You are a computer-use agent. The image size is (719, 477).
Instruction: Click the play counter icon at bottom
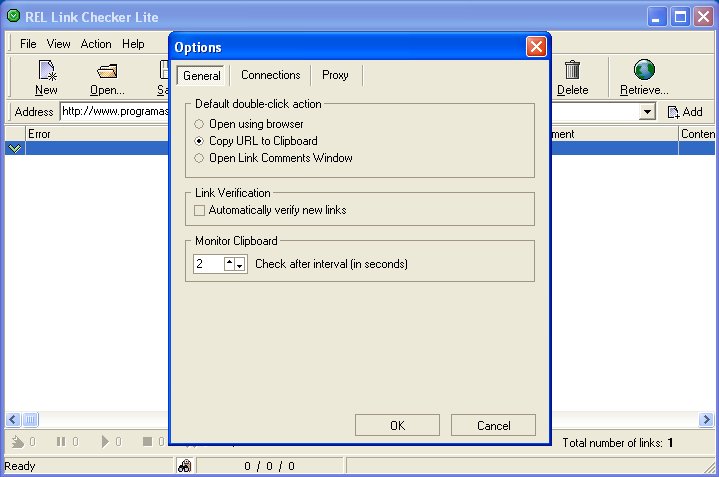point(105,442)
